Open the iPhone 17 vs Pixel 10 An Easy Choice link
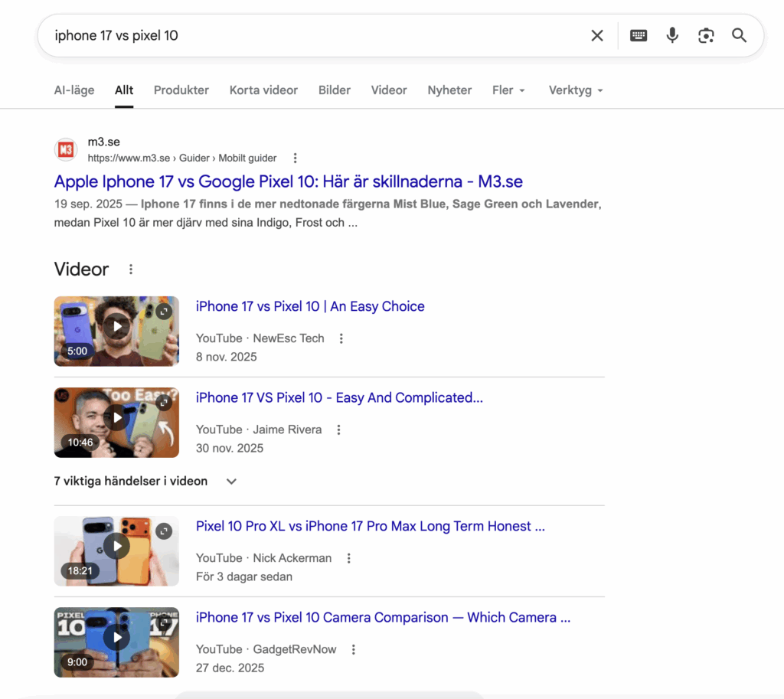Viewport: 784px width, 699px height. tap(310, 306)
